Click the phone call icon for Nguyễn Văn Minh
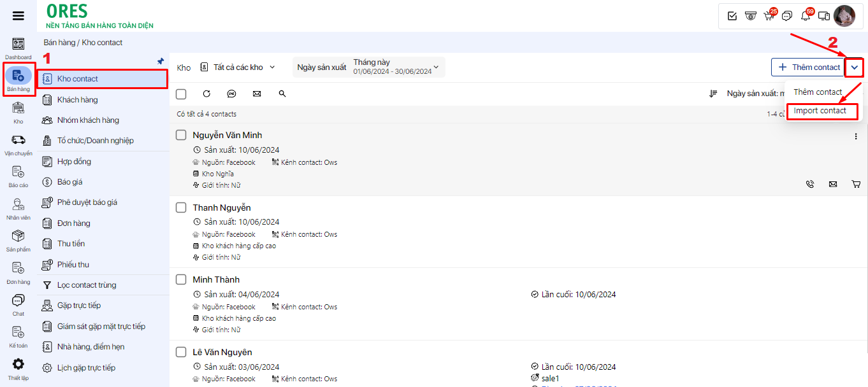 (810, 184)
